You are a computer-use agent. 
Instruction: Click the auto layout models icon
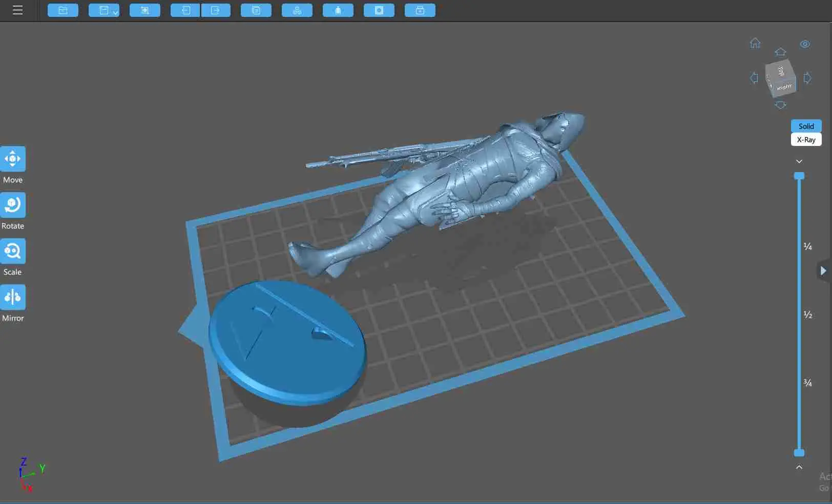pos(297,10)
